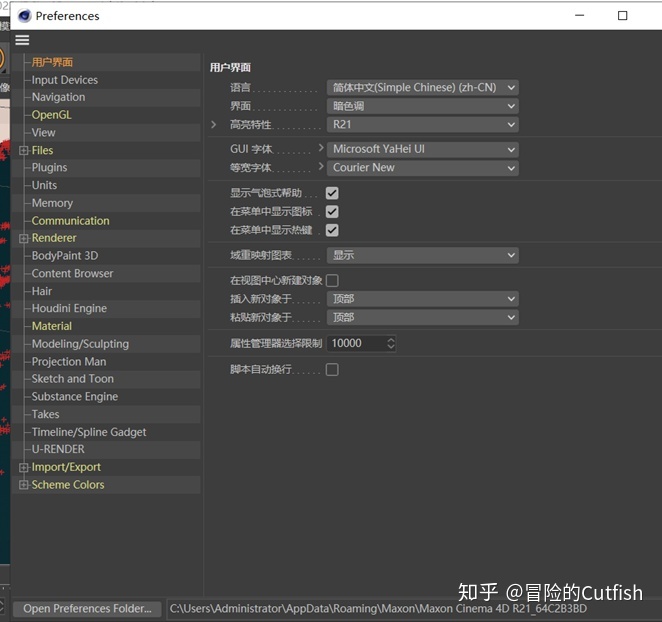Image resolution: width=662 pixels, height=622 pixels.
Task: Open the OpenGL preferences page
Action: coord(52,115)
